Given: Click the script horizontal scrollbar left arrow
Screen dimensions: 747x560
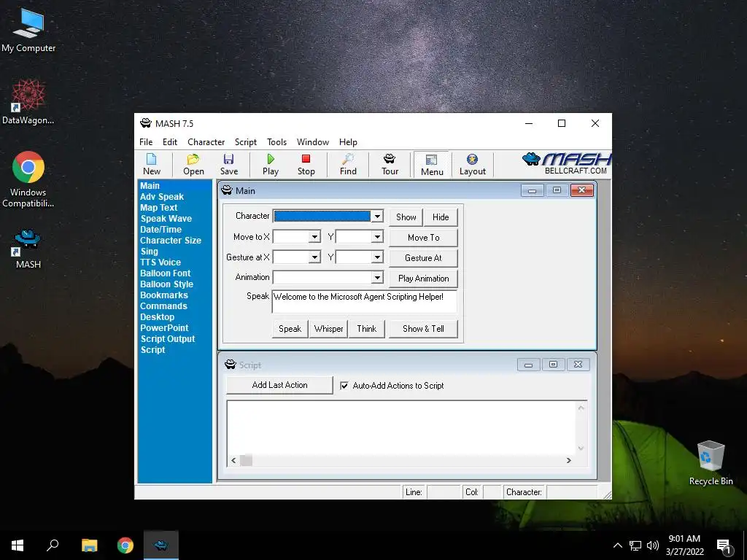Looking at the screenshot, I should tap(233, 461).
